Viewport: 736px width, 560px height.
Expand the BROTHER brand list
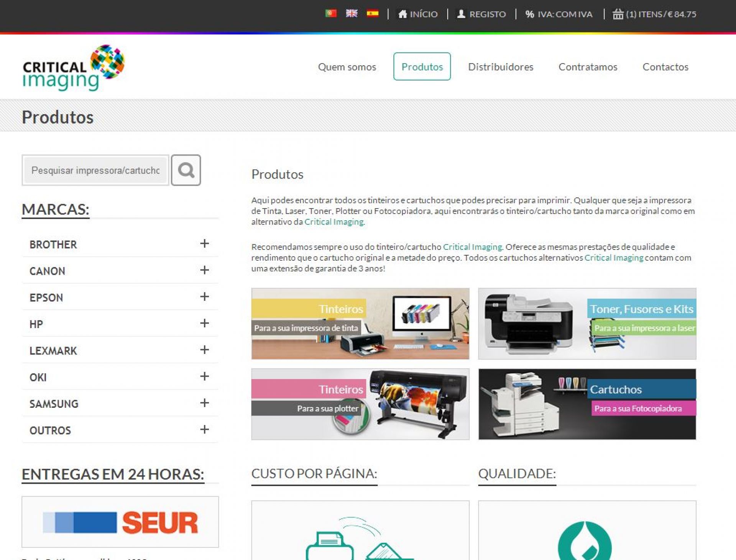(204, 244)
